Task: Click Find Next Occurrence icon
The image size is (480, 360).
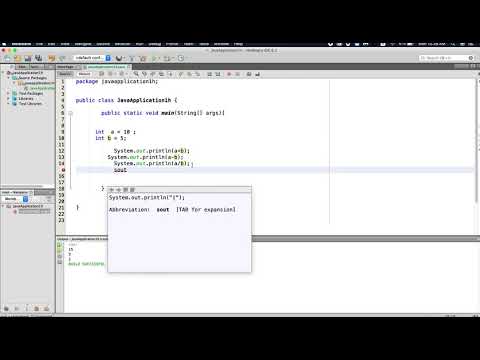Action: [153, 74]
